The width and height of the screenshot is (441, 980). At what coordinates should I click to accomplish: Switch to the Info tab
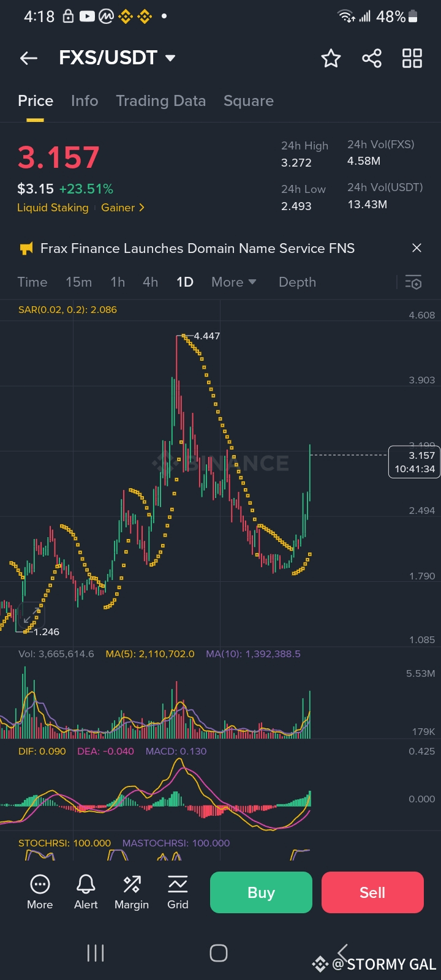(x=85, y=101)
